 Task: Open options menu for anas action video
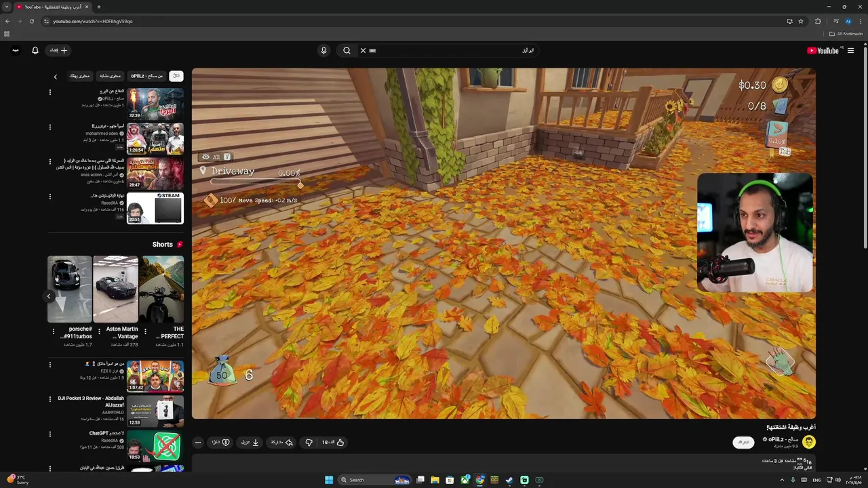click(50, 161)
